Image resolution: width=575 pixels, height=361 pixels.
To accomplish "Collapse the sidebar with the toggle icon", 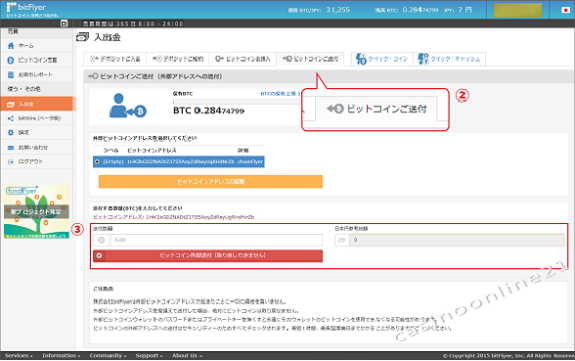I will point(64,23).
